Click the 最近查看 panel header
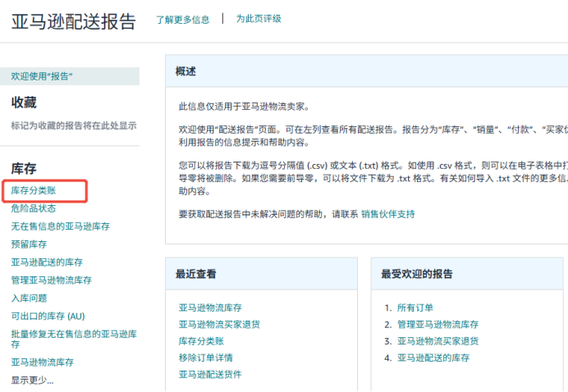 point(261,274)
